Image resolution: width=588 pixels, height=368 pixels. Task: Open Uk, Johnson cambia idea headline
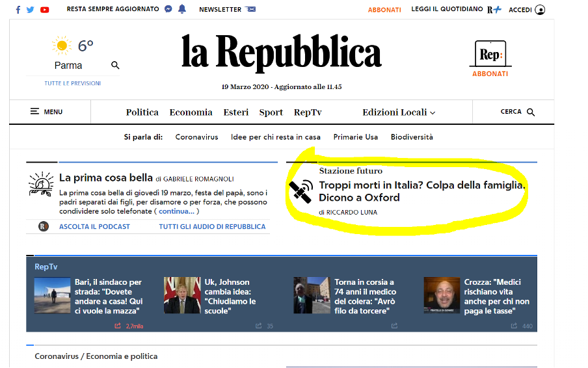(x=230, y=296)
